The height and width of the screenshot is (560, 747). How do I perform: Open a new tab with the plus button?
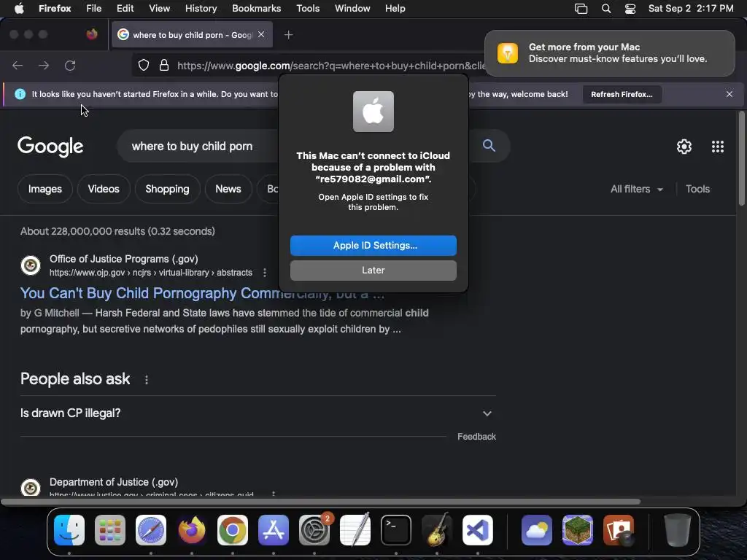(288, 35)
